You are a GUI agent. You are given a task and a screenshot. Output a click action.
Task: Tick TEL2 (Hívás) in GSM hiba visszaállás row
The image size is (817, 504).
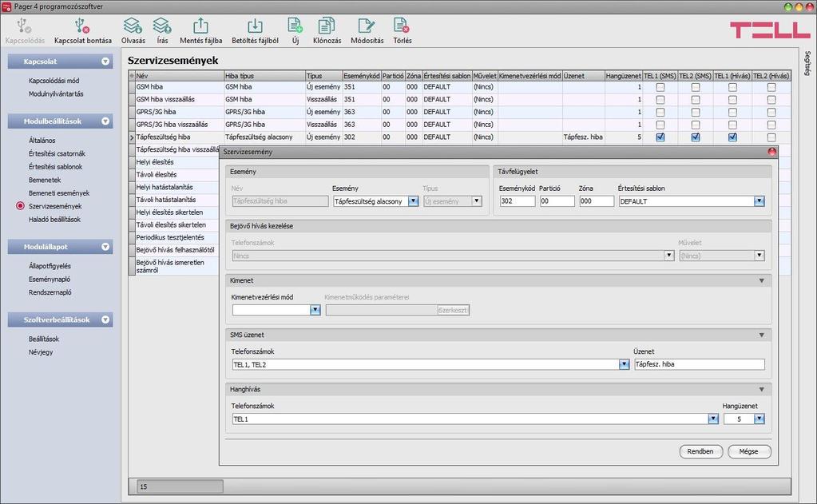click(771, 100)
